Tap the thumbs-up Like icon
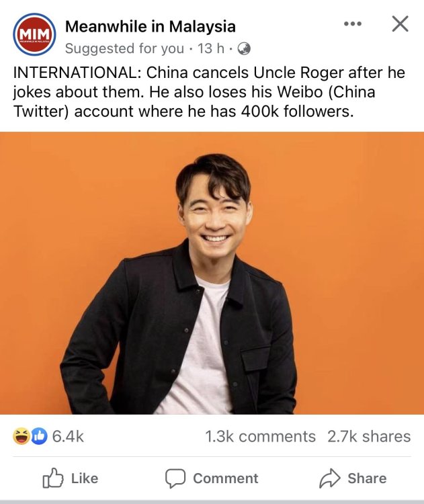Viewport: 424px width, 504px height. point(52,478)
